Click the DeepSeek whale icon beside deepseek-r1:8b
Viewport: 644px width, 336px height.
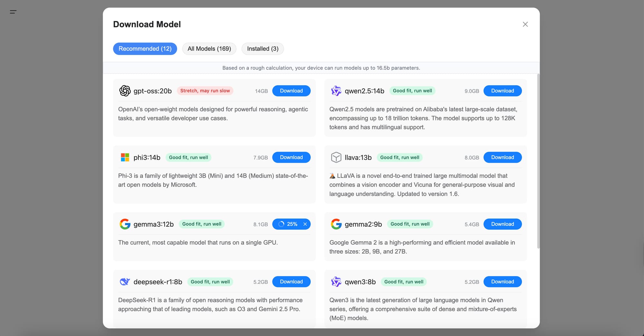(125, 282)
